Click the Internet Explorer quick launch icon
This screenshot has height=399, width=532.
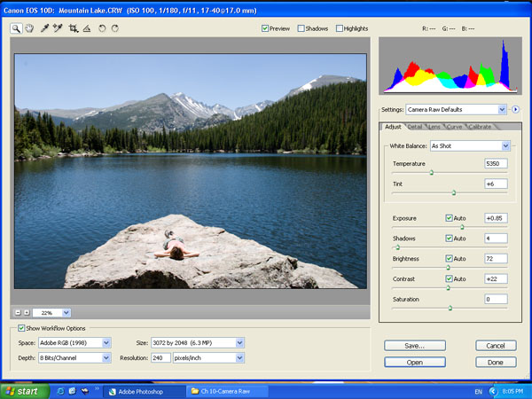pyautogui.click(x=60, y=391)
